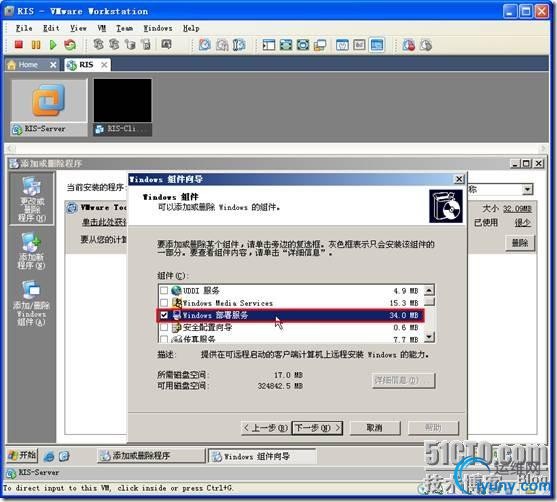Screen dimensions: 557x502
Task: Click the Record toolbar icon with red dot
Action: pyautogui.click(x=409, y=45)
